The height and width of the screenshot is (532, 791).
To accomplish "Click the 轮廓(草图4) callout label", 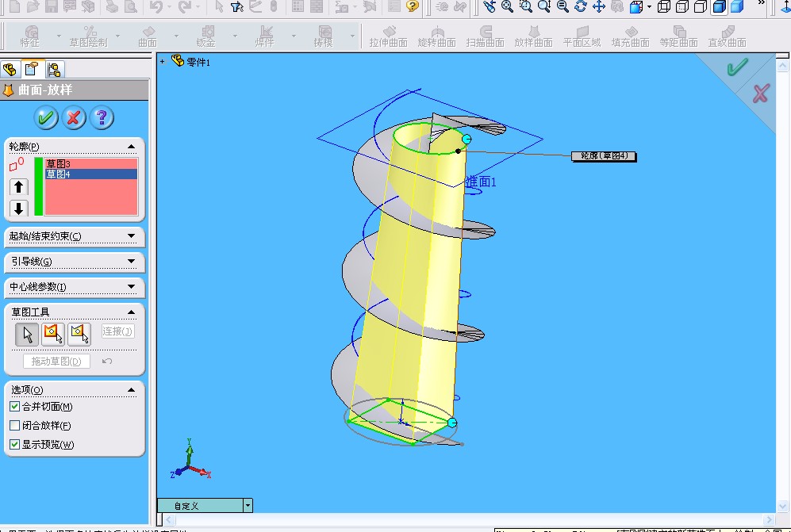I will pyautogui.click(x=604, y=156).
